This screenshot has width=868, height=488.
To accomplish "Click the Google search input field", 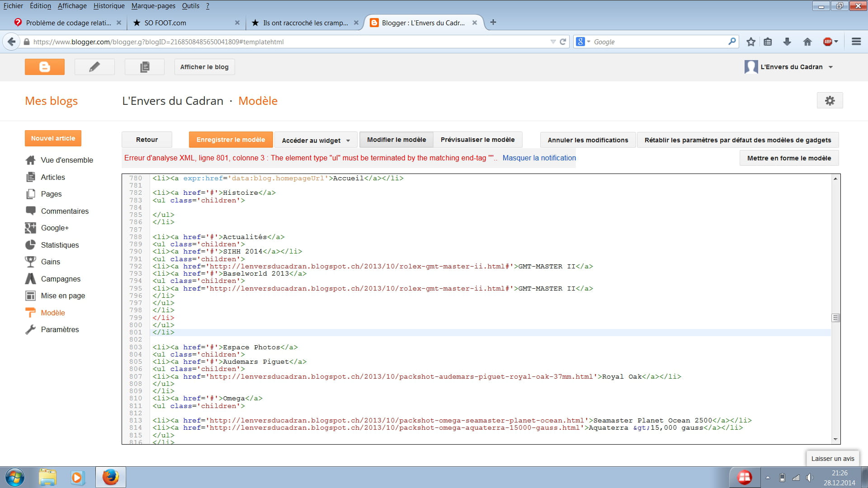I will 658,42.
